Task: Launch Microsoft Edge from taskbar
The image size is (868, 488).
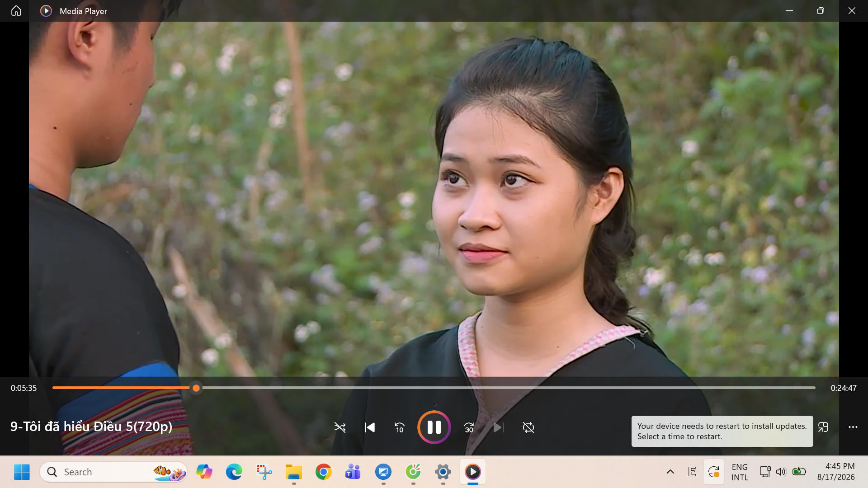Action: point(234,472)
